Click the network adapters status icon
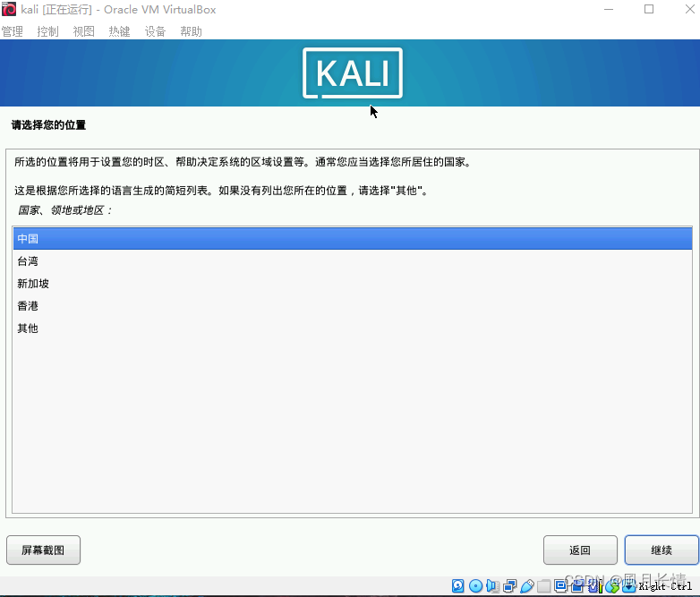700x597 pixels. 510,586
